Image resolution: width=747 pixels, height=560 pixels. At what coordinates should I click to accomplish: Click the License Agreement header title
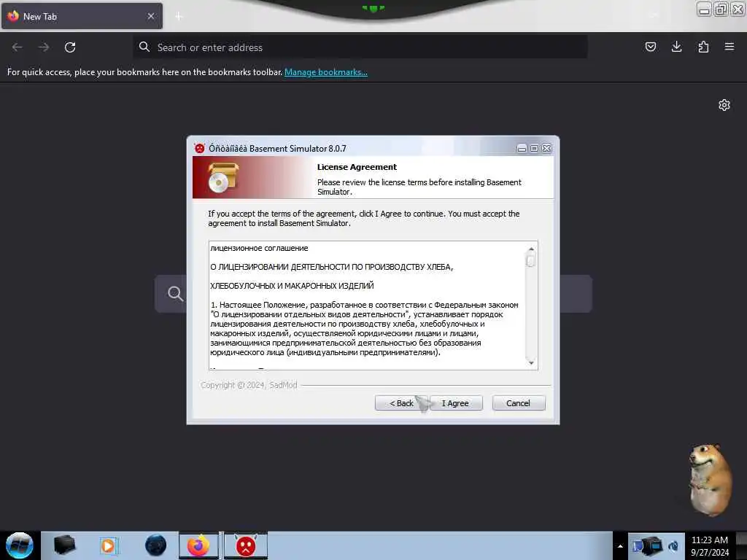click(x=357, y=167)
